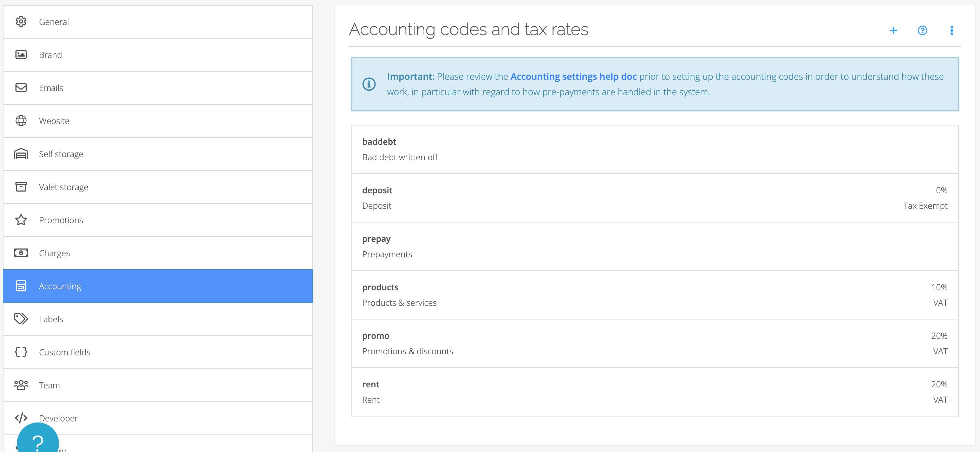Open the three-dot more options menu
Image resolution: width=980 pixels, height=452 pixels.
pyautogui.click(x=952, y=31)
